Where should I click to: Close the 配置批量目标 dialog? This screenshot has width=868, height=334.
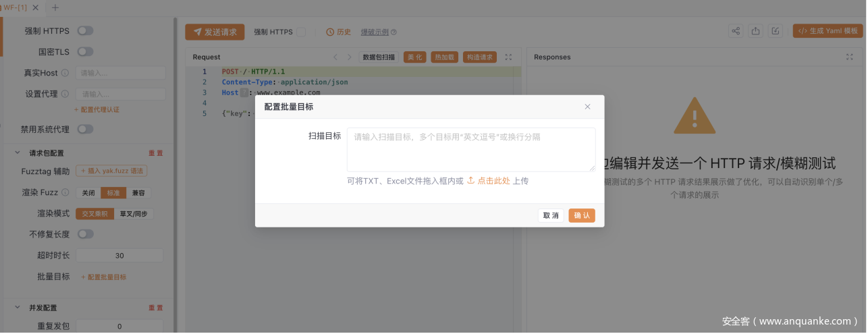click(587, 107)
